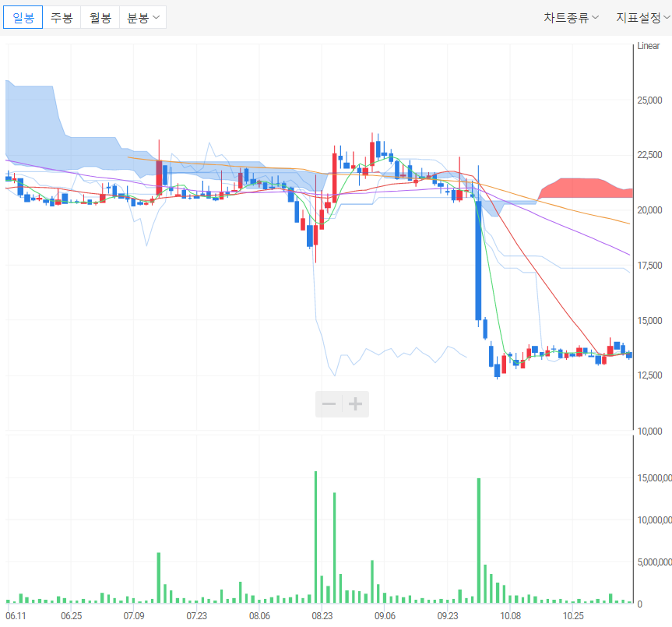Click the 22,500 price axis label

649,155
